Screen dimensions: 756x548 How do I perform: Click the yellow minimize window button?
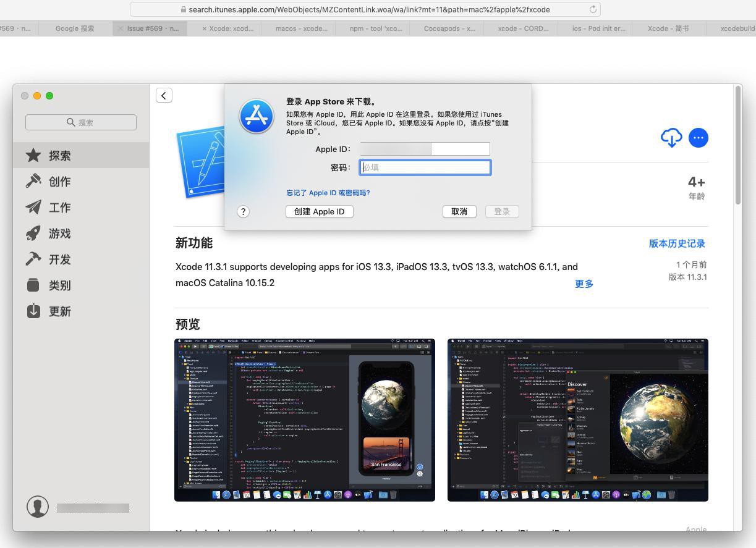coord(37,95)
